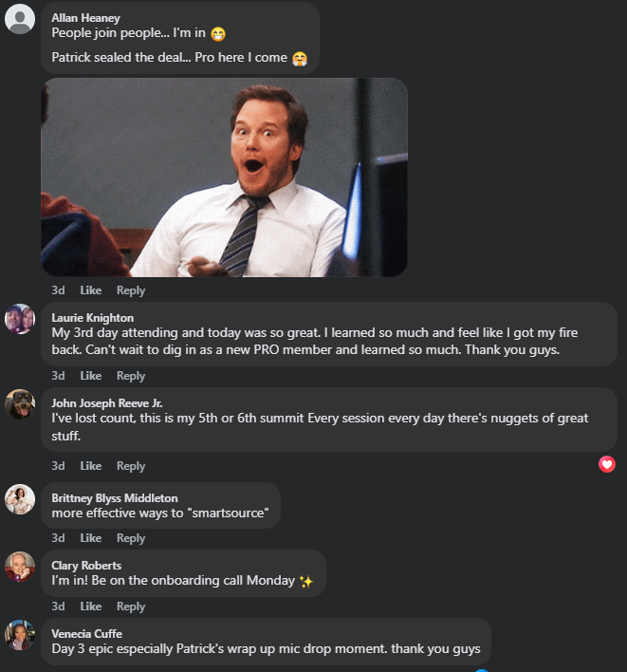Viewport: 627px width, 672px height.
Task: Click Brittney Blyss Middleton's profile avatar
Action: 20,499
